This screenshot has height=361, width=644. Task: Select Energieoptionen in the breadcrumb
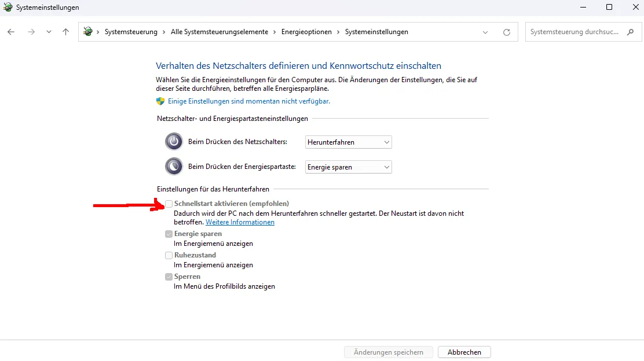pos(306,32)
